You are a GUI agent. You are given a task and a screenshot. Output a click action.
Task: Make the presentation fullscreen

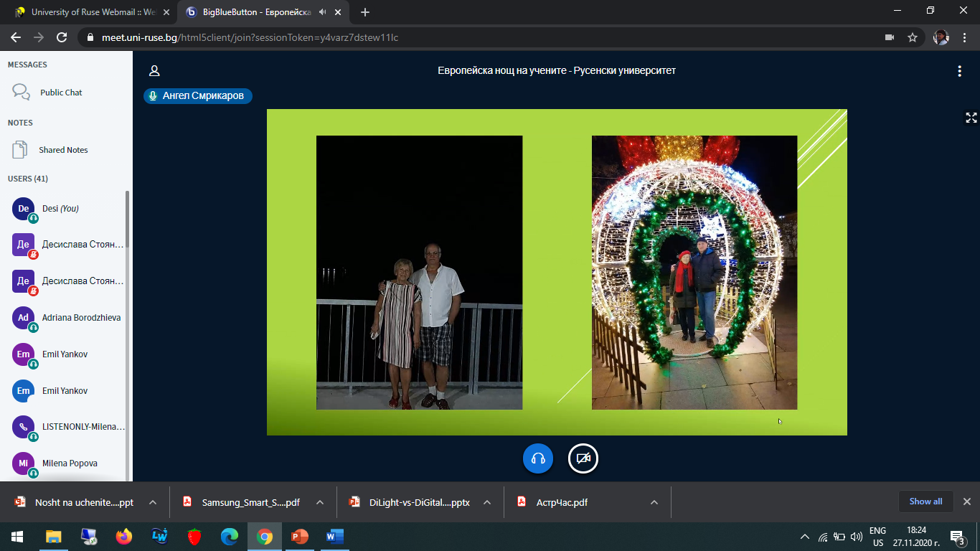[x=971, y=118]
